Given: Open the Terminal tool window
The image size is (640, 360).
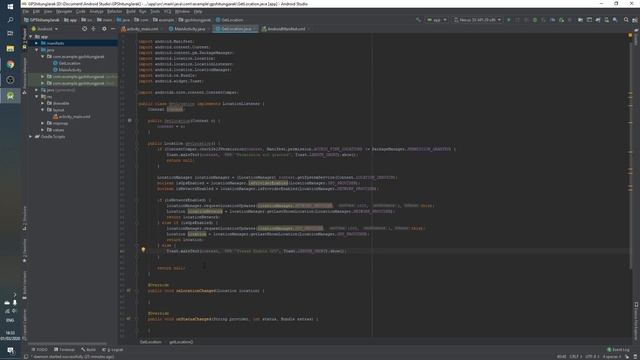Looking at the screenshot, I should 64,349.
